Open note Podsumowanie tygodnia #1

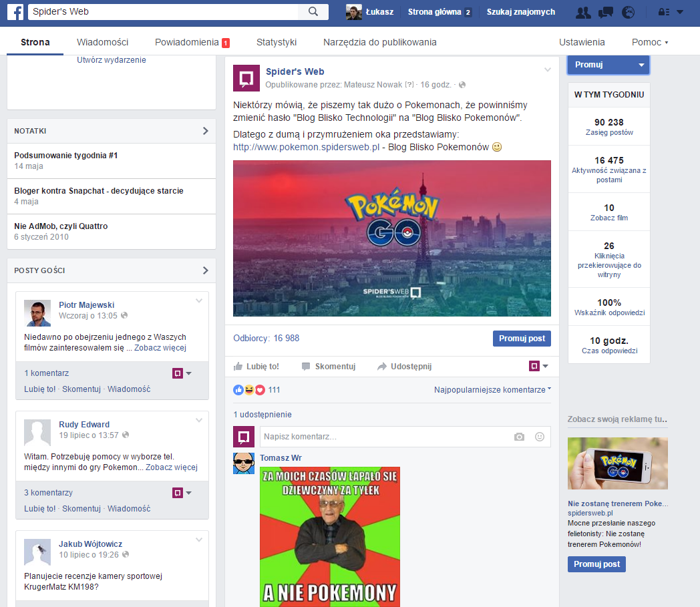(65, 156)
